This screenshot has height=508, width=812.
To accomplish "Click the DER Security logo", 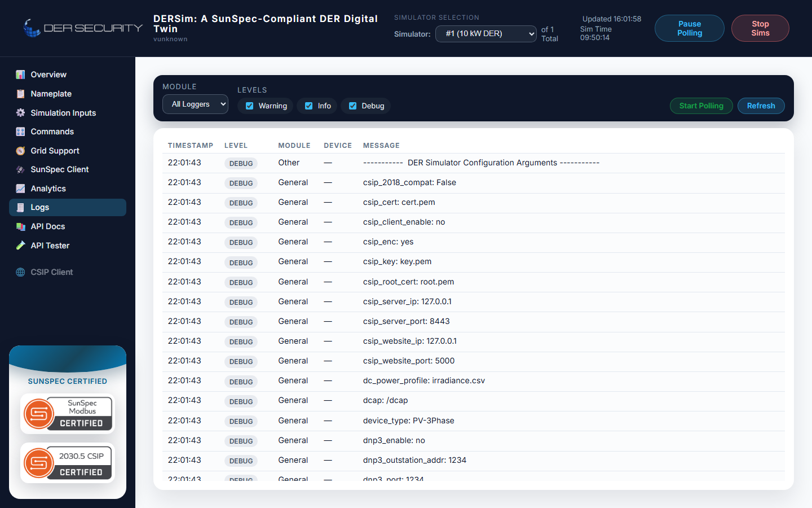I will (x=83, y=28).
